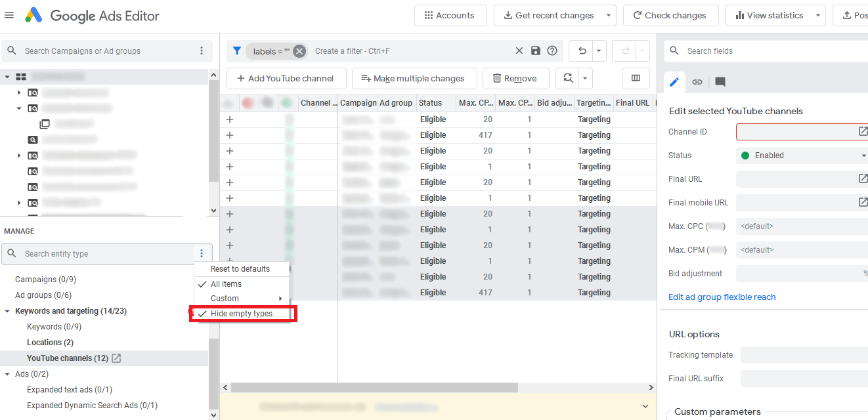Click the Google Ads Editor logo
Image resolution: width=868 pixels, height=420 pixels.
33,15
